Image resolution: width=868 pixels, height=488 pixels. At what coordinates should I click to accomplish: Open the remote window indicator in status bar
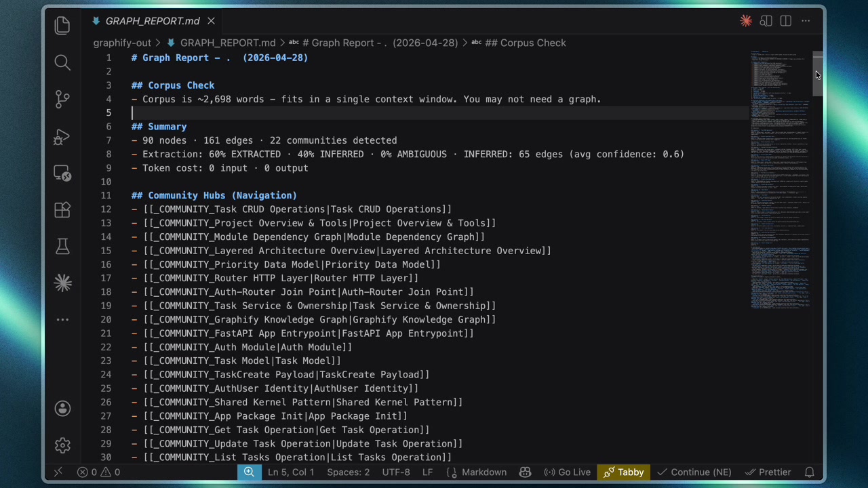(x=58, y=472)
